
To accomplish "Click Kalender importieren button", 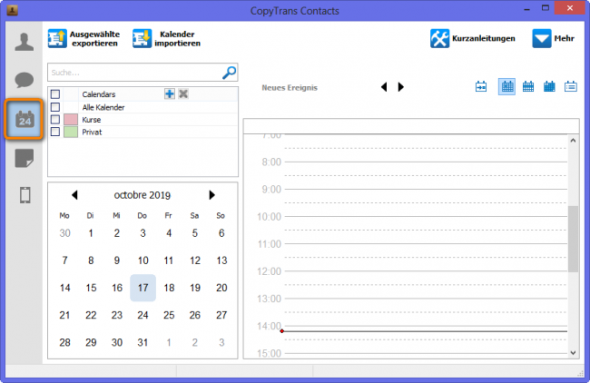I will pyautogui.click(x=167, y=38).
